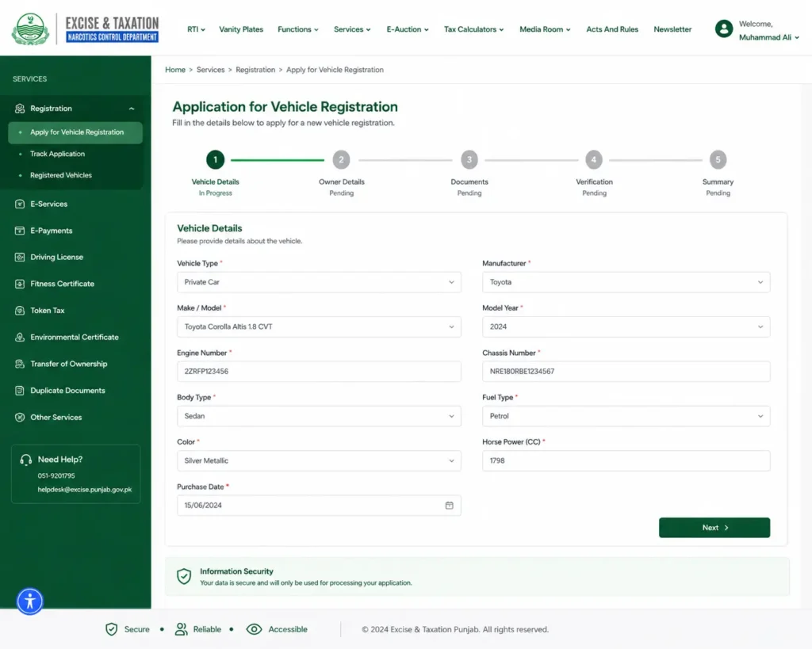Open the Newsletter page
Viewport: 812px width, 649px height.
(672, 29)
